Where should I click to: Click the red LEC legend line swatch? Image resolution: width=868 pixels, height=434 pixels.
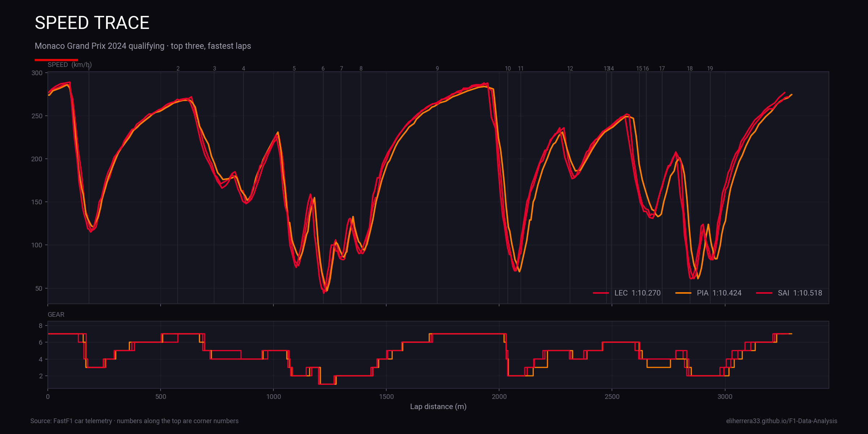(601, 293)
